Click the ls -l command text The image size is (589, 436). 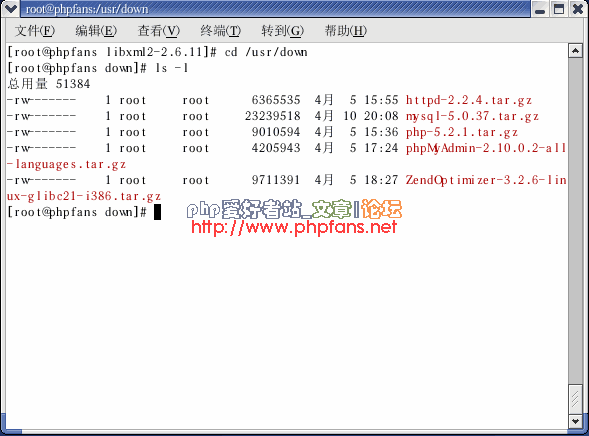click(x=172, y=68)
